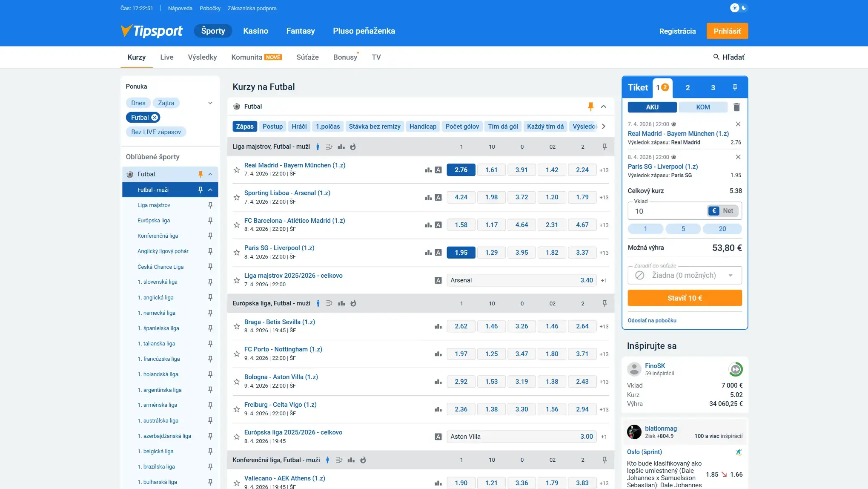868x489 pixels.
Task: Open search using the magnifier icon
Action: point(716,57)
